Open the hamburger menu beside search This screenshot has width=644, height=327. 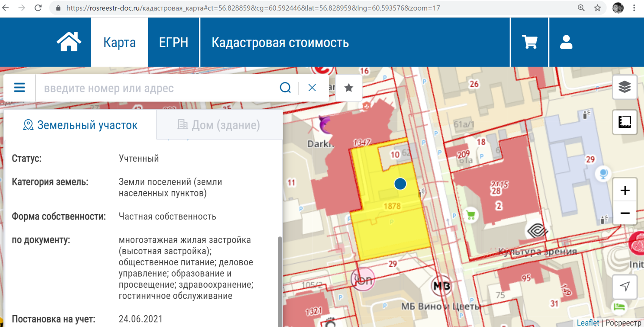click(19, 88)
